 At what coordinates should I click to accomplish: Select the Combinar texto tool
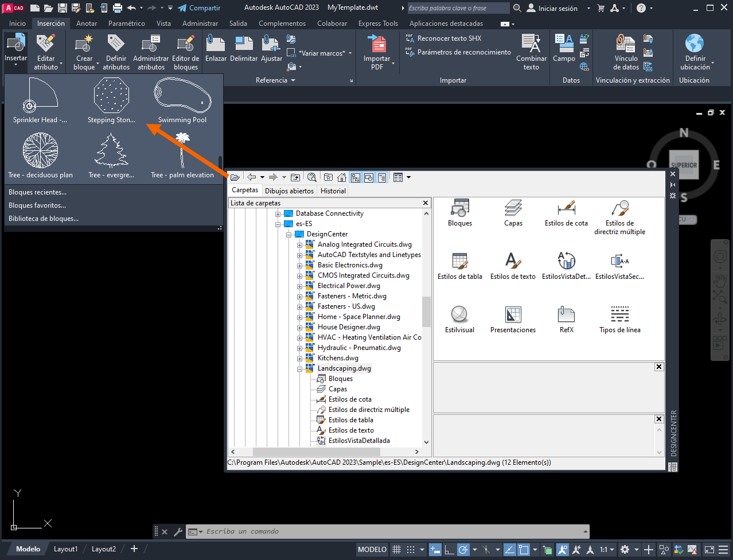pyautogui.click(x=531, y=52)
